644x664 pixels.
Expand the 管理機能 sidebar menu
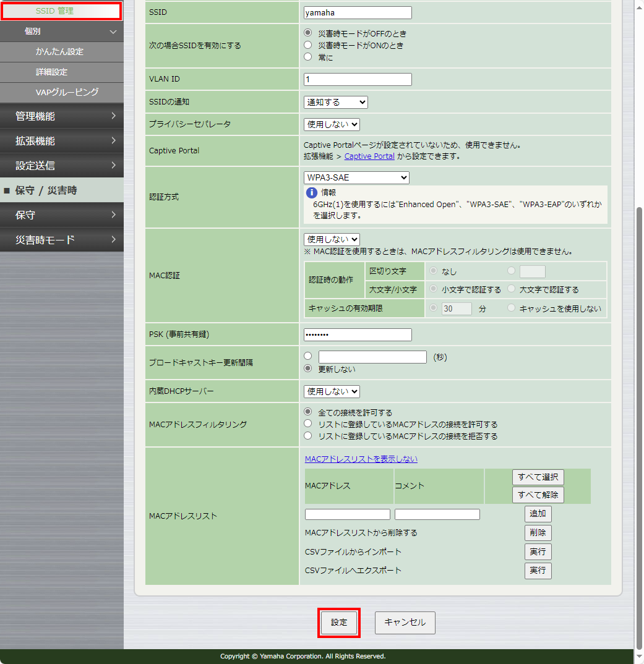62,116
